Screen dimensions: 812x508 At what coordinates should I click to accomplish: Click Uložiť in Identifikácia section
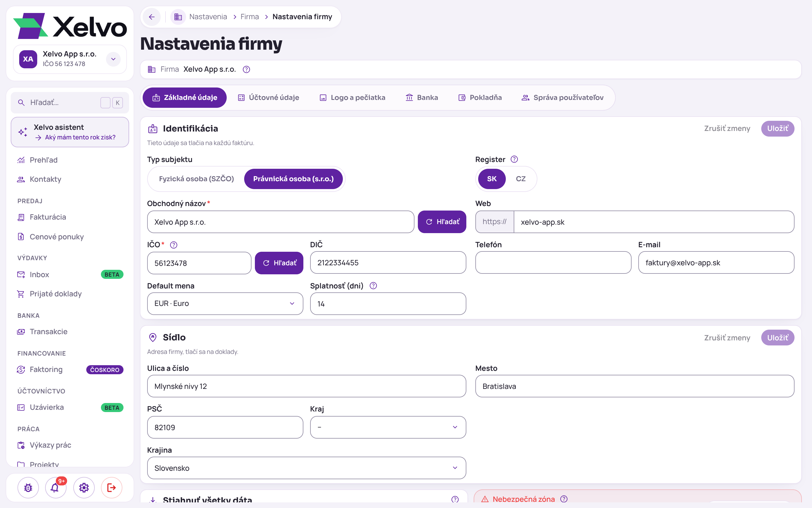point(777,128)
